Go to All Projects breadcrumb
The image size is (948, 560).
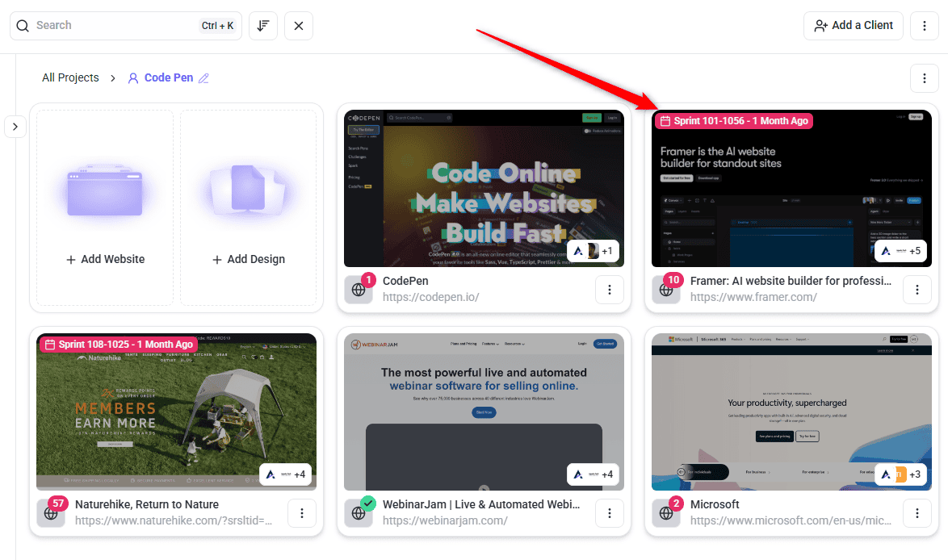[x=70, y=77]
